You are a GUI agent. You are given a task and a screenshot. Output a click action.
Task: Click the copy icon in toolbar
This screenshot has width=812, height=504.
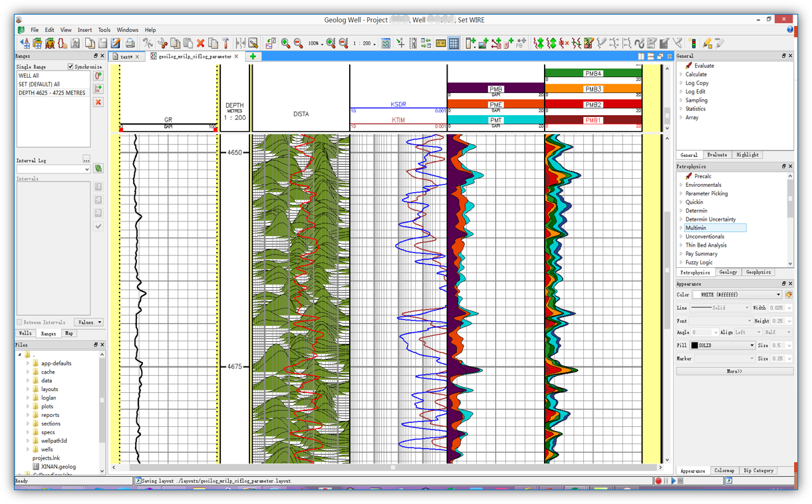tap(175, 43)
